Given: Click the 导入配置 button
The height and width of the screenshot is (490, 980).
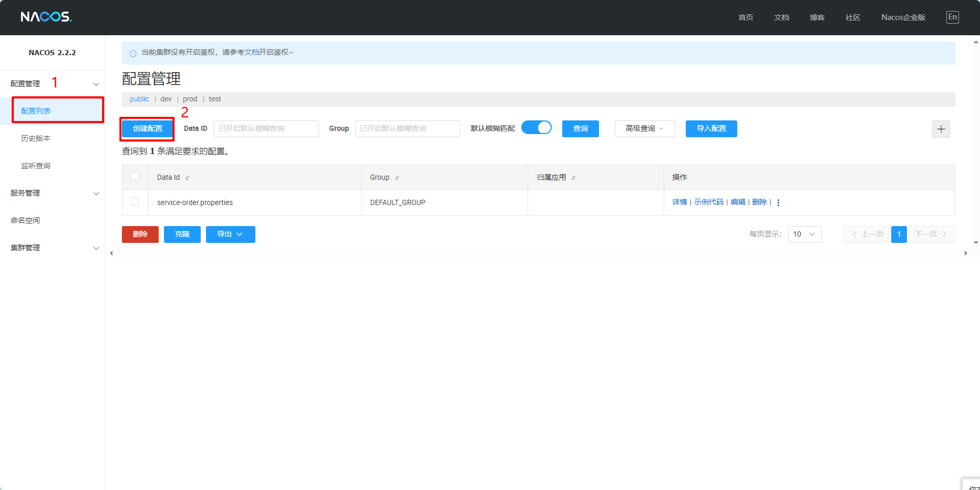Looking at the screenshot, I should [x=711, y=129].
